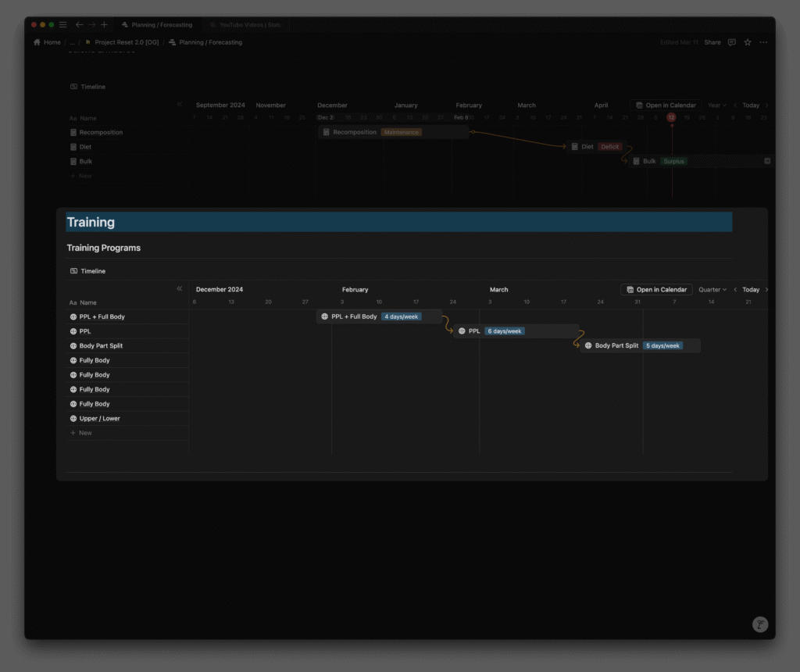800x672 pixels.
Task: Star this page as favorite
Action: tap(748, 42)
